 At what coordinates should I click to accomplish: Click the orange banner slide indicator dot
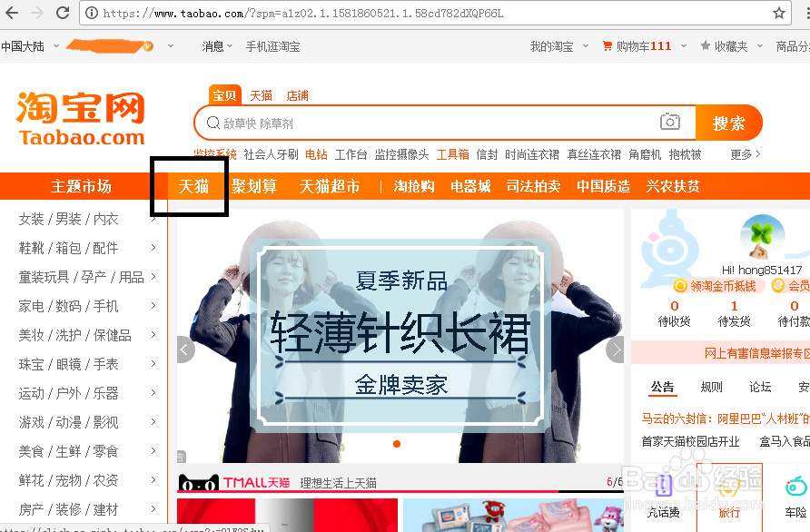coord(397,444)
